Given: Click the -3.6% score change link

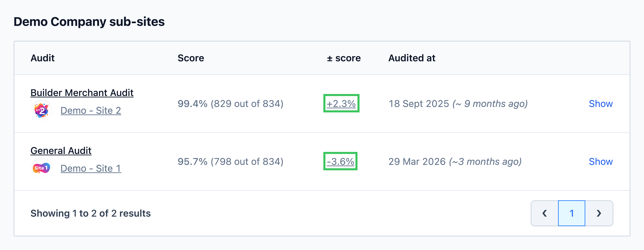Looking at the screenshot, I should click(x=340, y=161).
